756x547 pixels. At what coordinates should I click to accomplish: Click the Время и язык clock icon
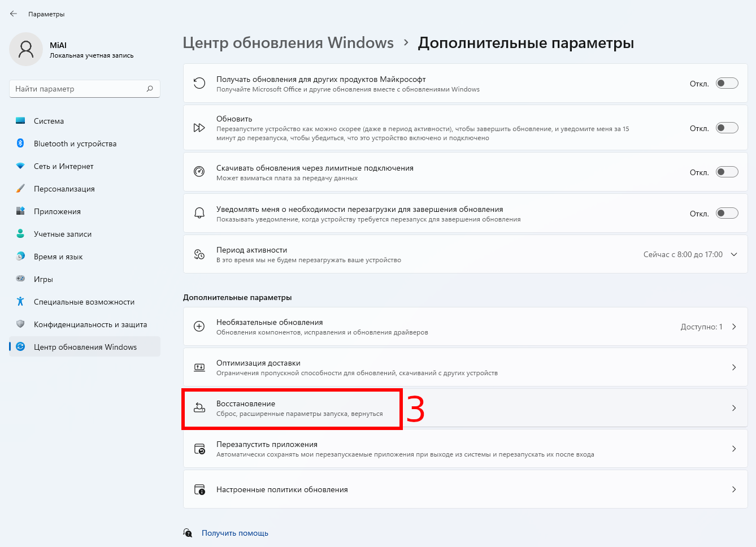[20, 257]
